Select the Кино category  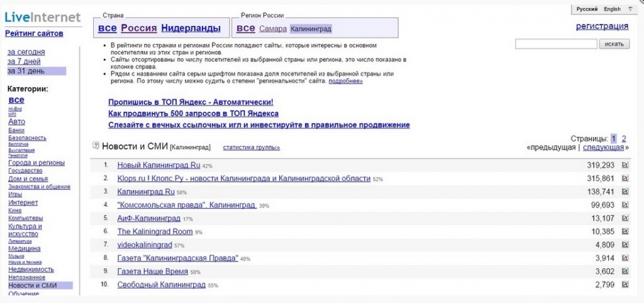15,210
